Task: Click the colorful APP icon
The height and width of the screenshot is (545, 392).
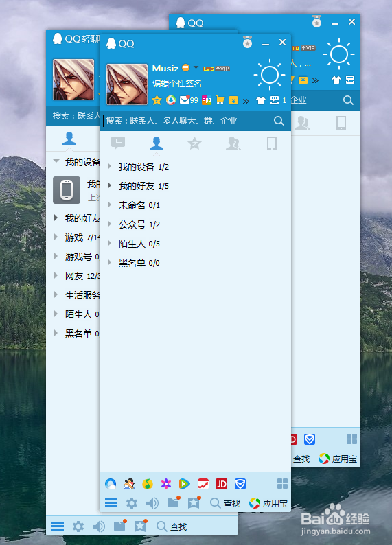Action: pyautogui.click(x=207, y=100)
